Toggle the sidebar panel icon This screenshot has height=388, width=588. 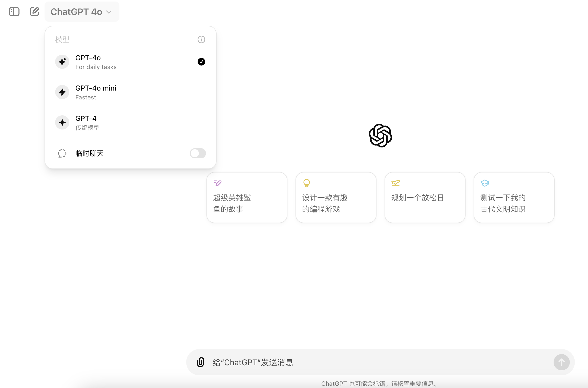coord(14,12)
